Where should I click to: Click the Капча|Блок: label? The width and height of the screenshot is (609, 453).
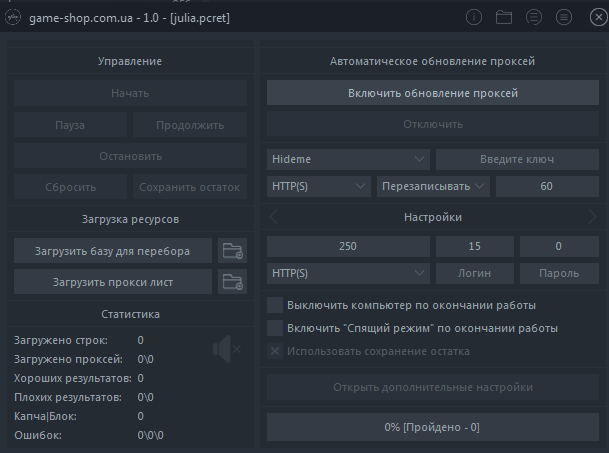pos(45,416)
